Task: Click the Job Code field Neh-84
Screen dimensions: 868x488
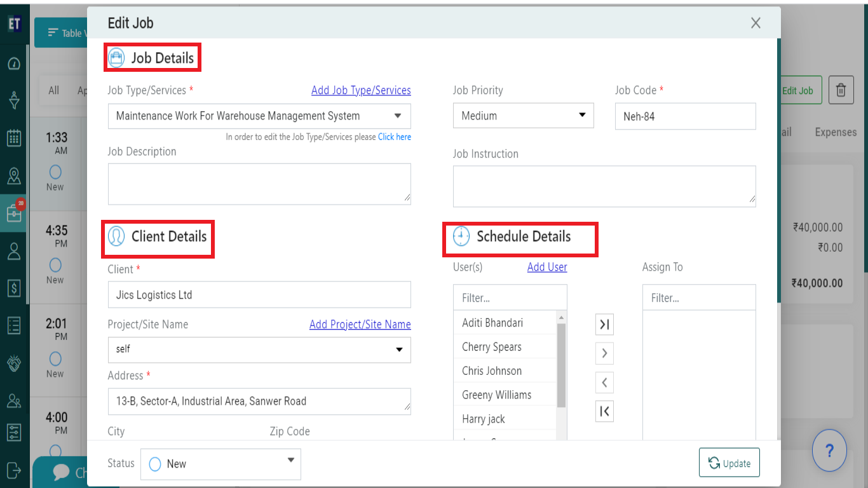Action: (686, 116)
